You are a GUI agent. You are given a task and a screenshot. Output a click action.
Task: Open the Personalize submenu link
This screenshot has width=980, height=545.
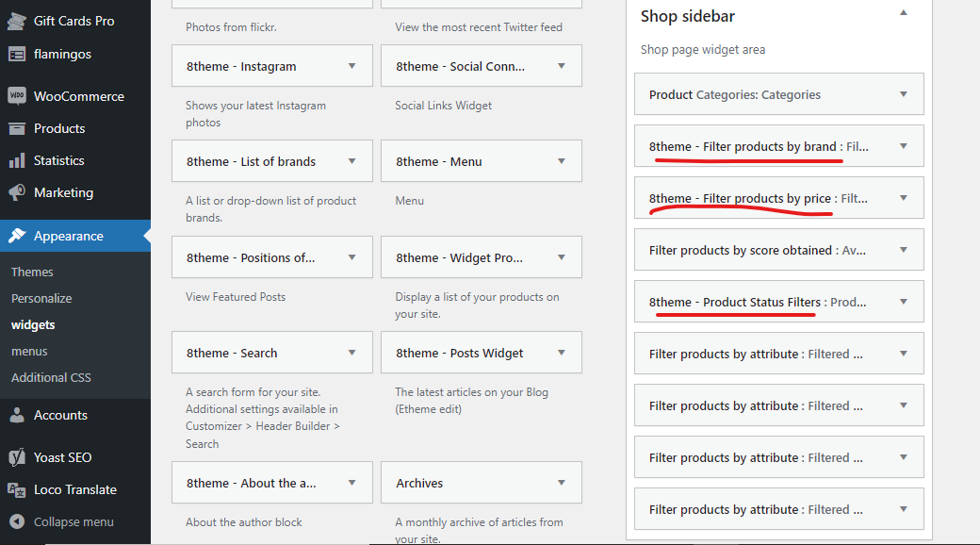coord(41,299)
